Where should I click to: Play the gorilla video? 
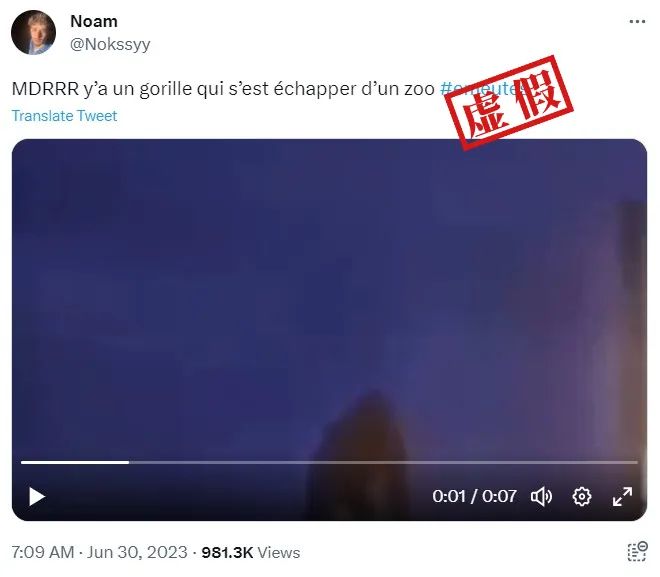(37, 497)
